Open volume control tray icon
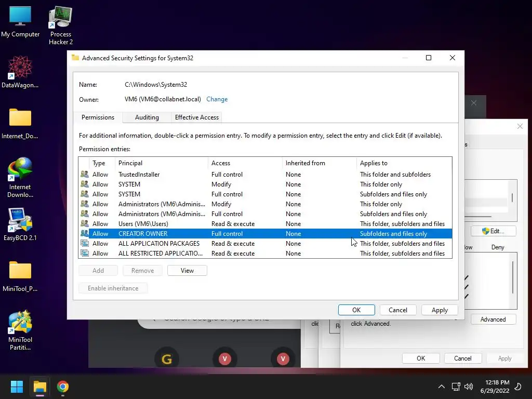The height and width of the screenshot is (399, 532). click(x=469, y=387)
